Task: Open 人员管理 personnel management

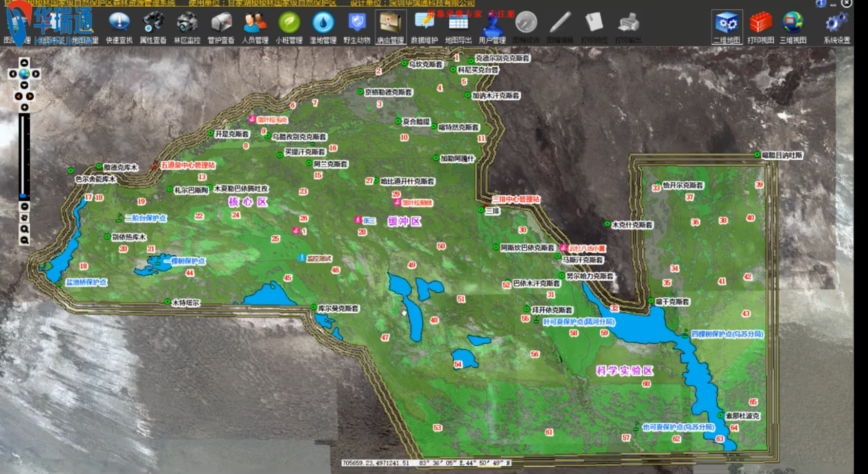Action: [255, 23]
